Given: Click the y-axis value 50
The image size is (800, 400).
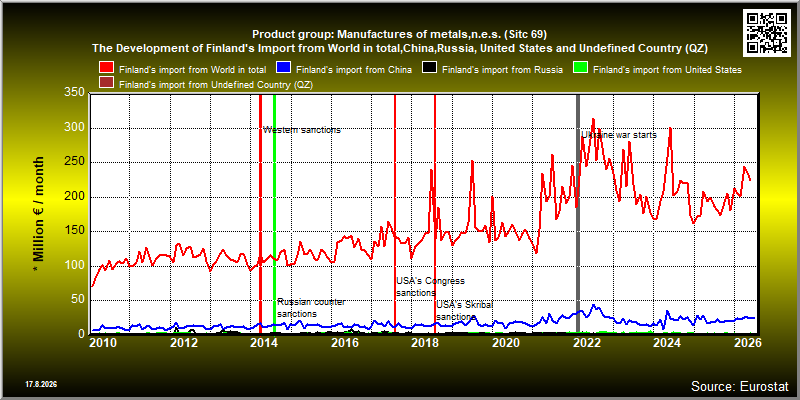Looking at the screenshot, I should pos(78,299).
